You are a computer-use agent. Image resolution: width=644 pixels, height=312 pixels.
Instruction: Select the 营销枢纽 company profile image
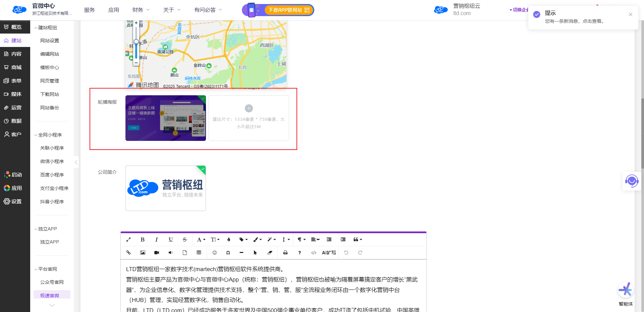pyautogui.click(x=166, y=188)
